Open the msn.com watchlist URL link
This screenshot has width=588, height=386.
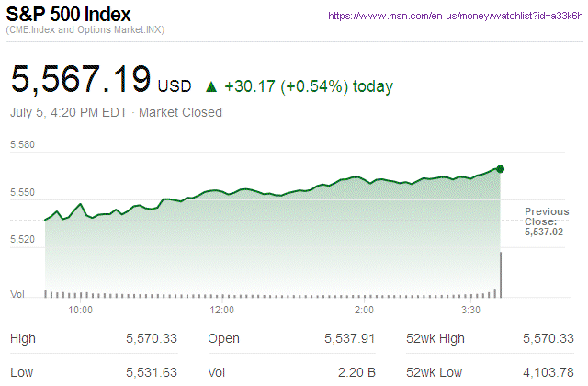point(456,16)
